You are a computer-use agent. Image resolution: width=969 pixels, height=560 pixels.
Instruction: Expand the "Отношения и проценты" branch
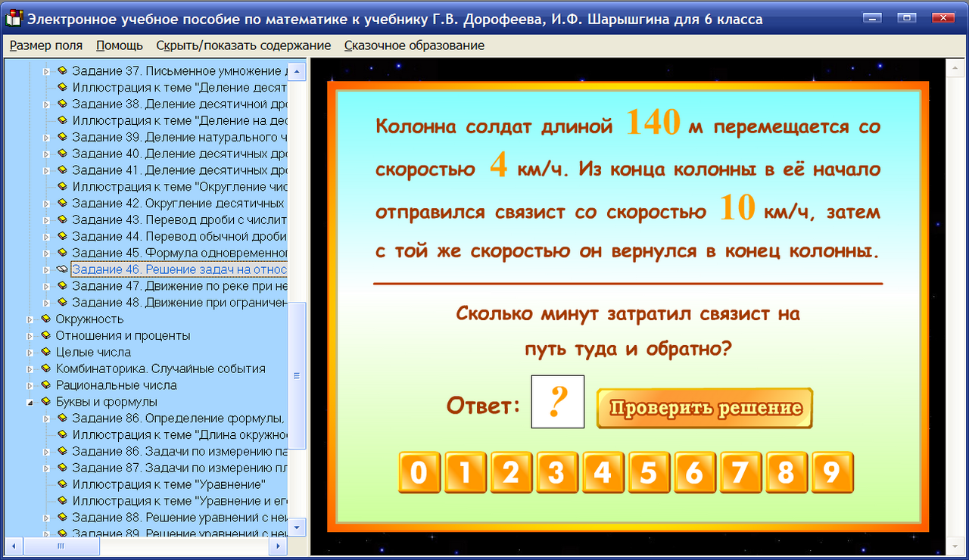pos(29,335)
